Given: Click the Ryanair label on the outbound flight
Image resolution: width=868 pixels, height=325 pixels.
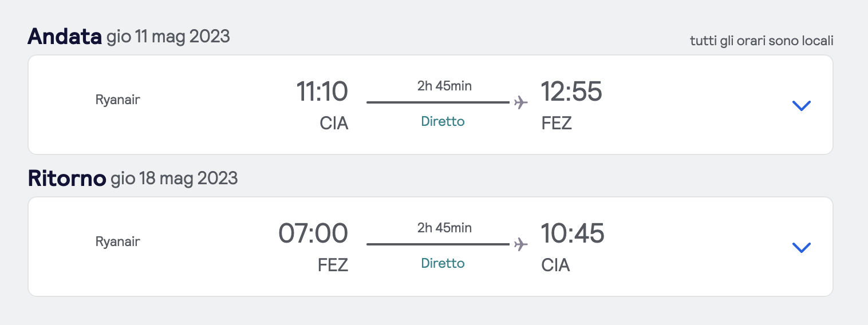Looking at the screenshot, I should click(118, 100).
